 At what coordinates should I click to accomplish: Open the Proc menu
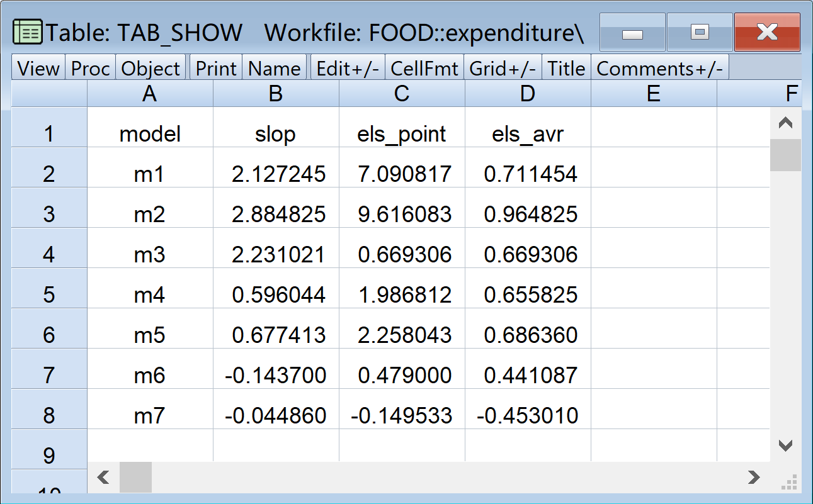(91, 69)
